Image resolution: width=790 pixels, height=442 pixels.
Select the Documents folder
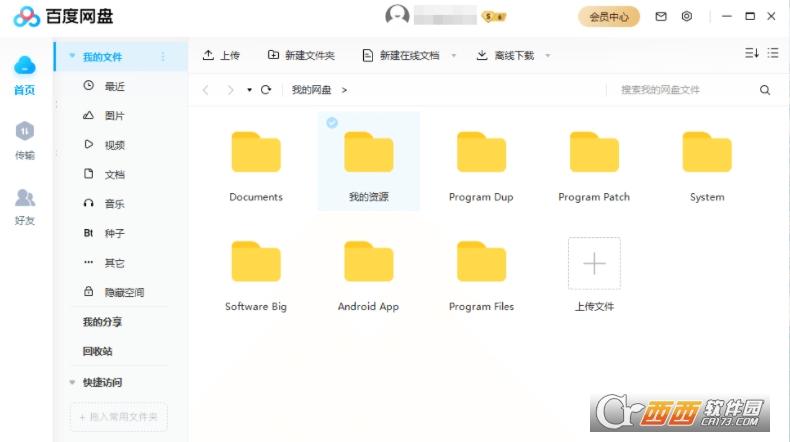256,152
